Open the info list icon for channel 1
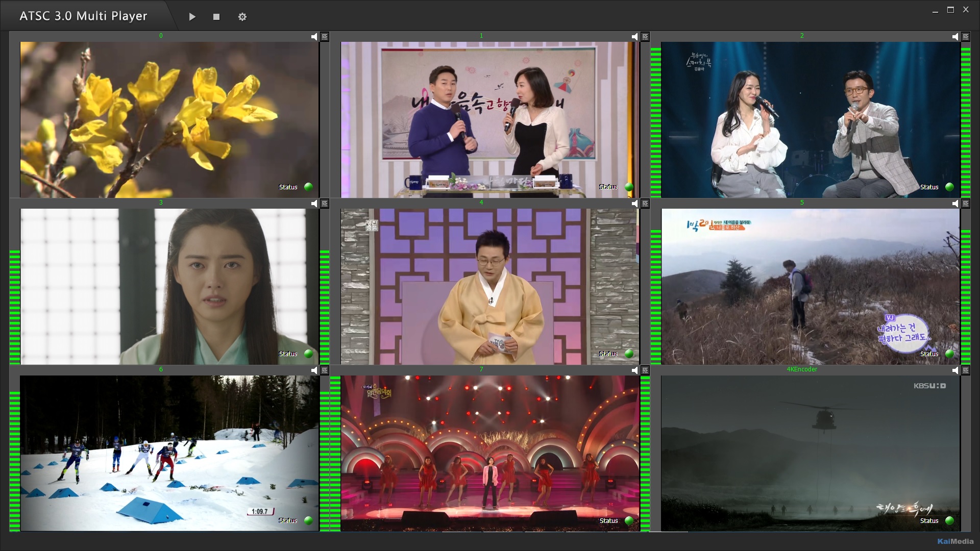Viewport: 980px width, 551px height. tap(645, 37)
